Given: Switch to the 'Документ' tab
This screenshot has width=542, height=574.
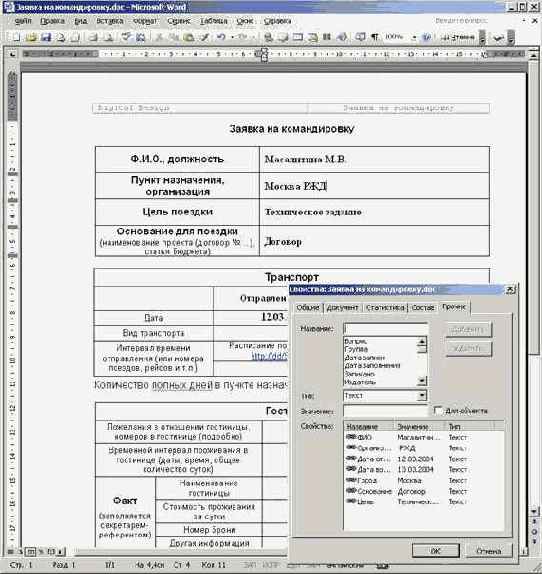Looking at the screenshot, I should [342, 308].
